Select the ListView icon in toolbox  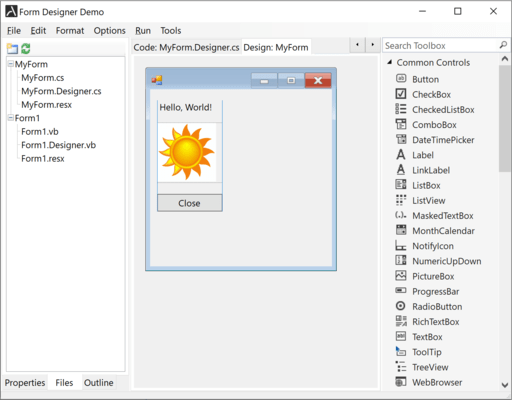pos(401,200)
